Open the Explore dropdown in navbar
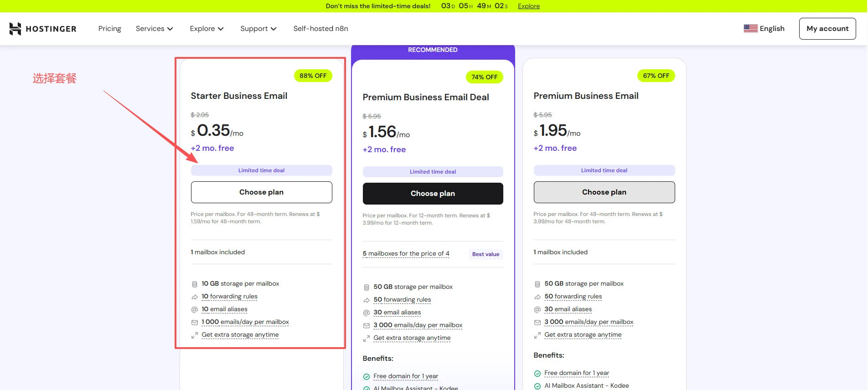The image size is (868, 390). pos(207,29)
